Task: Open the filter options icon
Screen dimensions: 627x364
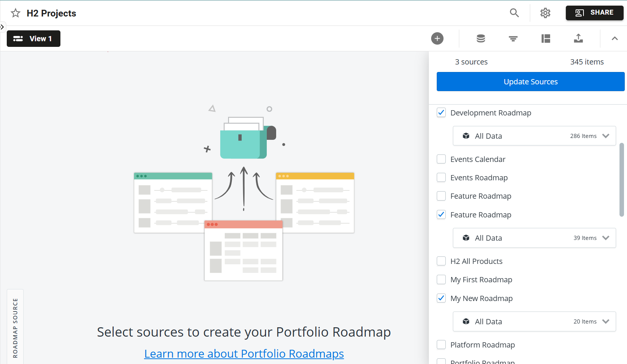Action: pos(513,38)
